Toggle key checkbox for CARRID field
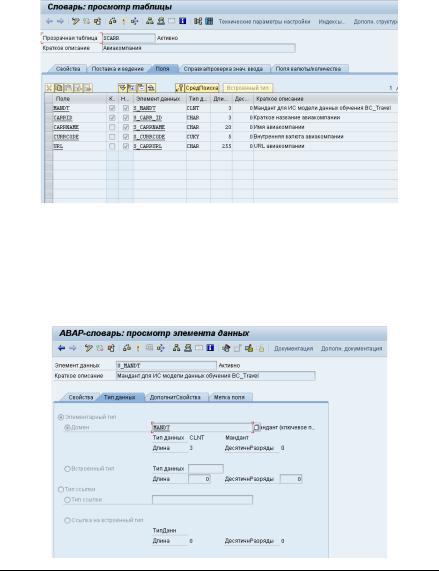This screenshot has width=439, height=571. pyautogui.click(x=112, y=118)
